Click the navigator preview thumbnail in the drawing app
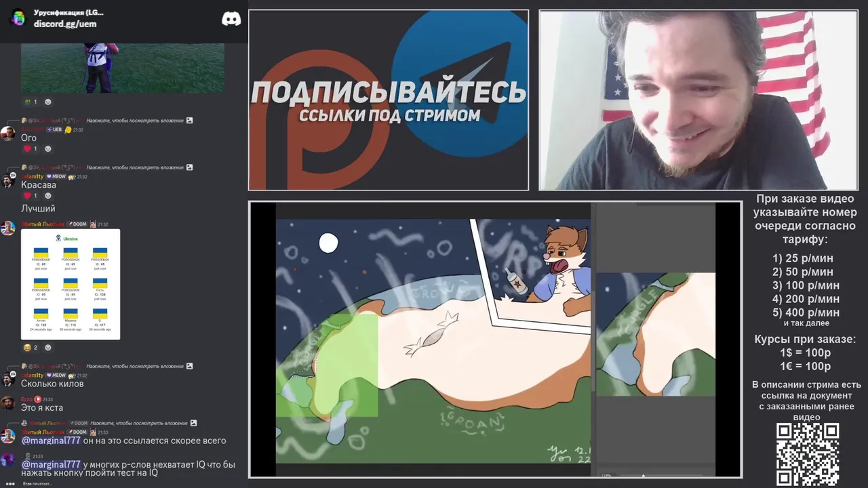This screenshot has height=488, width=868. pos(656,334)
